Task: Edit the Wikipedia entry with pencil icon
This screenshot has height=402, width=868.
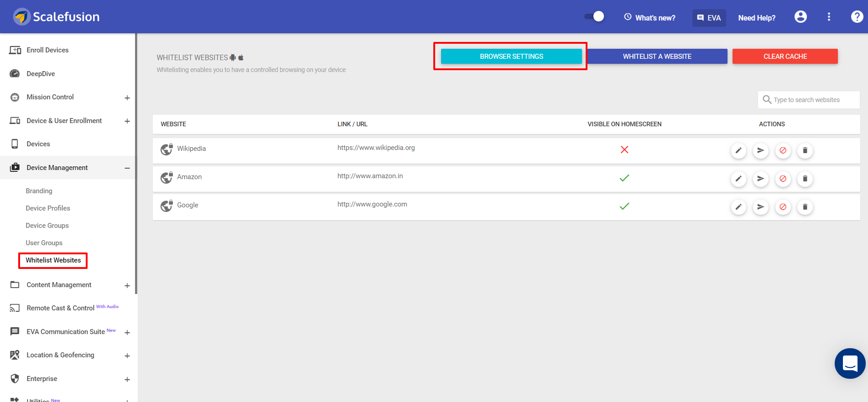Action: tap(738, 150)
